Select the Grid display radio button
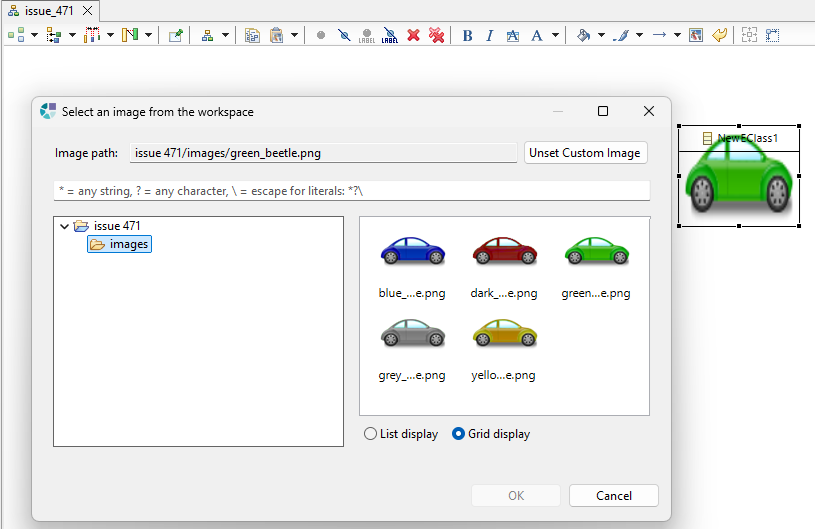Screen dimensions: 815x529 459,434
